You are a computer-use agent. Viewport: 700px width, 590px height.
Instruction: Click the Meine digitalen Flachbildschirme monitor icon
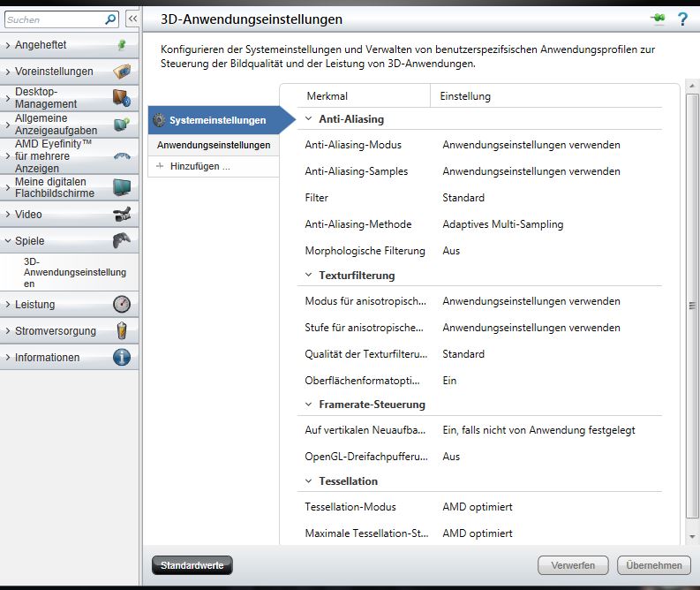(122, 187)
